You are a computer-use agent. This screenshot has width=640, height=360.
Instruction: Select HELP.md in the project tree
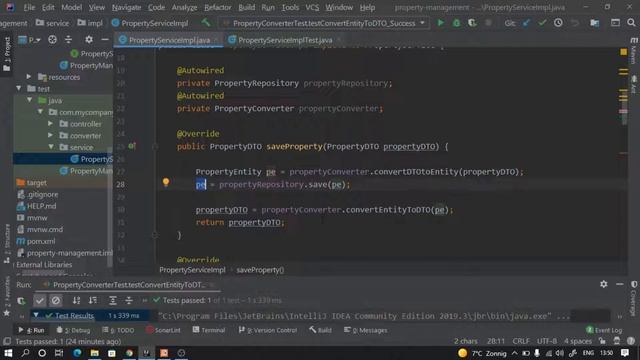pyautogui.click(x=41, y=206)
